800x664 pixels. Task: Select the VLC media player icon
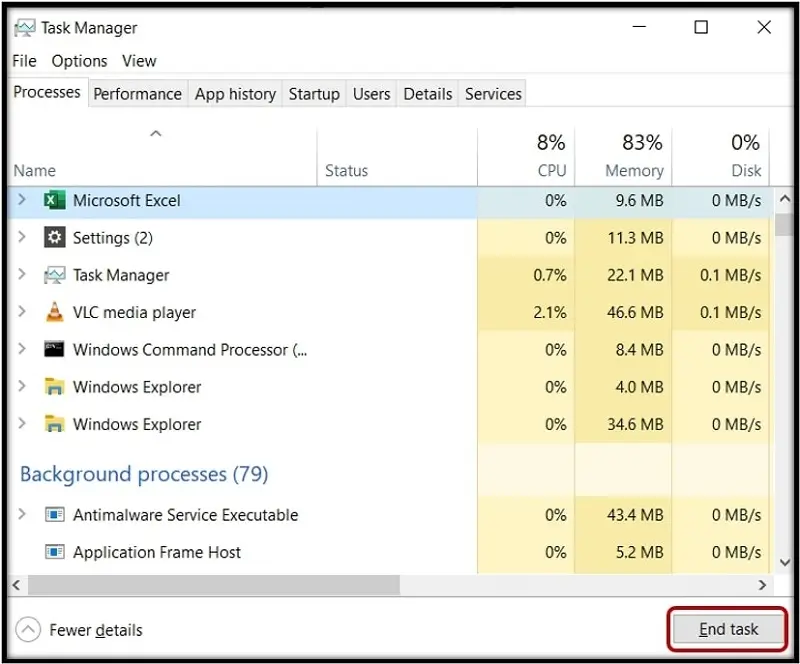pos(53,312)
